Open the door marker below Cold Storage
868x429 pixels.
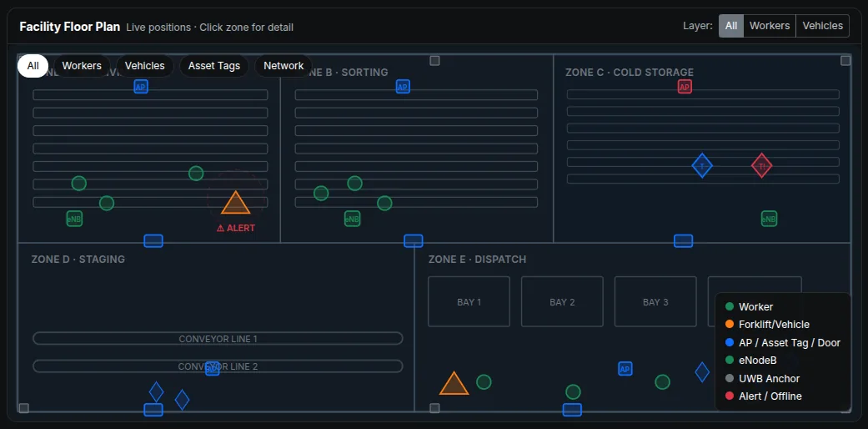[x=683, y=241]
